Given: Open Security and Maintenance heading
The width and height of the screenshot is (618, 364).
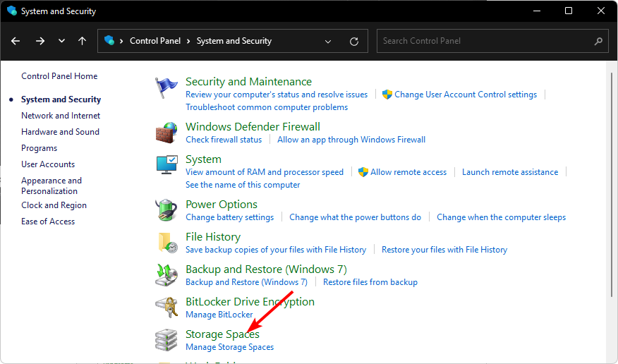Looking at the screenshot, I should point(249,82).
